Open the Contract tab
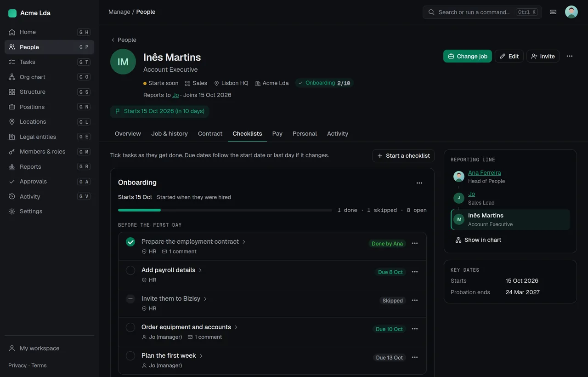588x377 pixels. [210, 134]
